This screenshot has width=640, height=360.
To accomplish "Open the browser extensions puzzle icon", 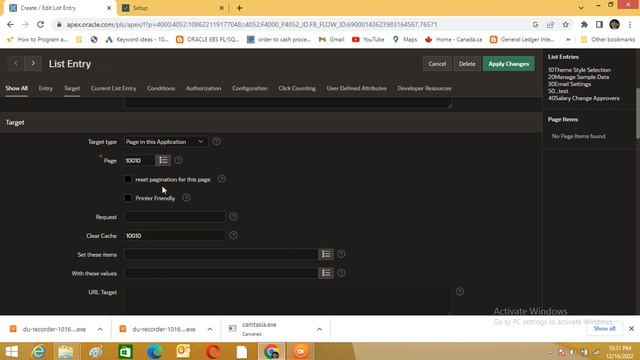I will (x=584, y=24).
